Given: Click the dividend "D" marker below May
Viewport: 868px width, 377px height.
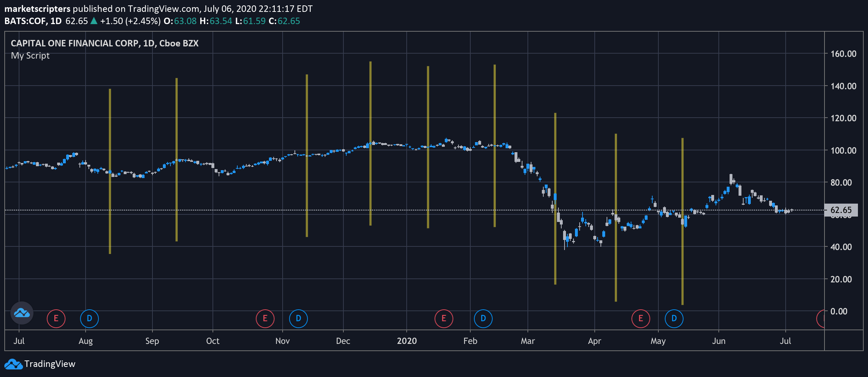Looking at the screenshot, I should pyautogui.click(x=674, y=318).
